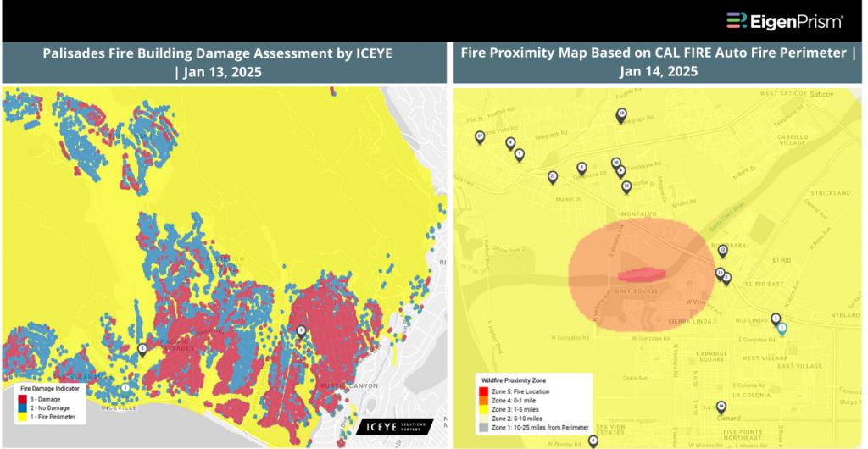868x449 pixels.
Task: Click map marker 1 near Inceville
Action: [125, 390]
